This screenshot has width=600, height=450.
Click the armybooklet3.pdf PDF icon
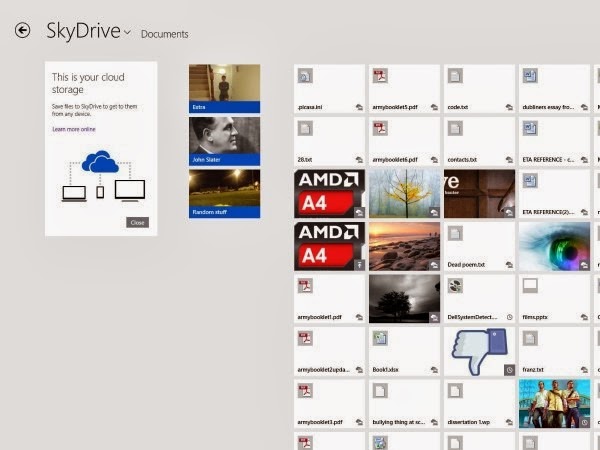coord(305,390)
